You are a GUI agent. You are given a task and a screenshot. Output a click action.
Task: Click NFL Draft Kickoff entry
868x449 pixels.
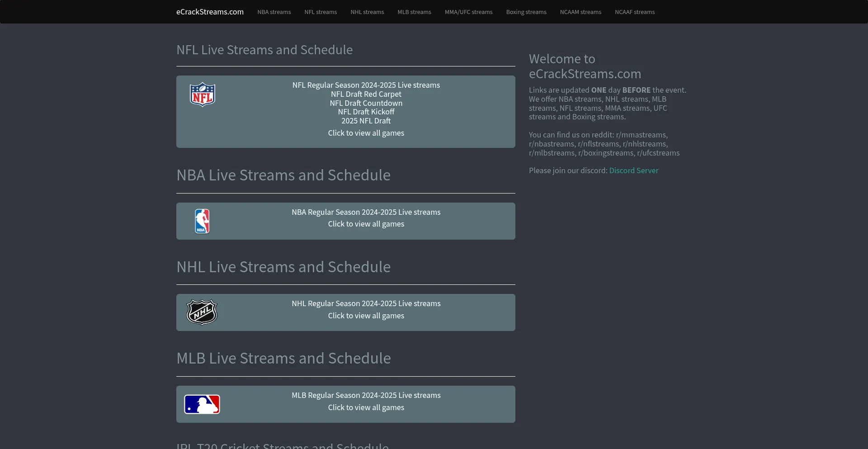click(366, 112)
